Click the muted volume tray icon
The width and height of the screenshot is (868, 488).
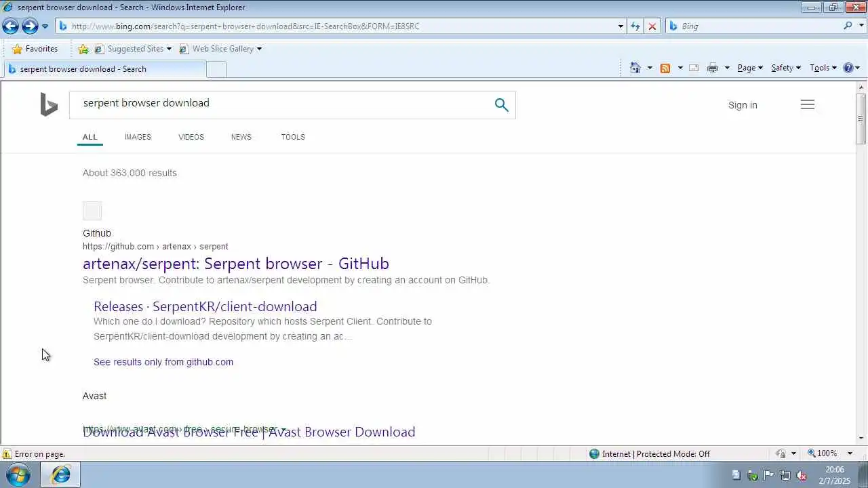802,476
